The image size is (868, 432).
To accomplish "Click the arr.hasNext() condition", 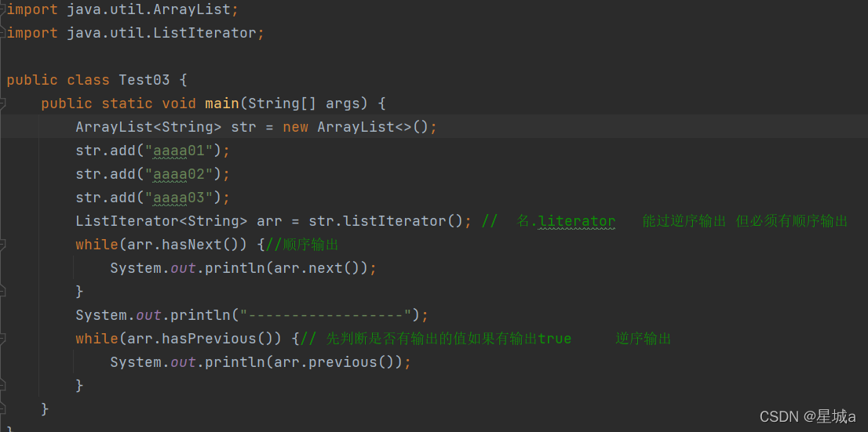I will [183, 244].
